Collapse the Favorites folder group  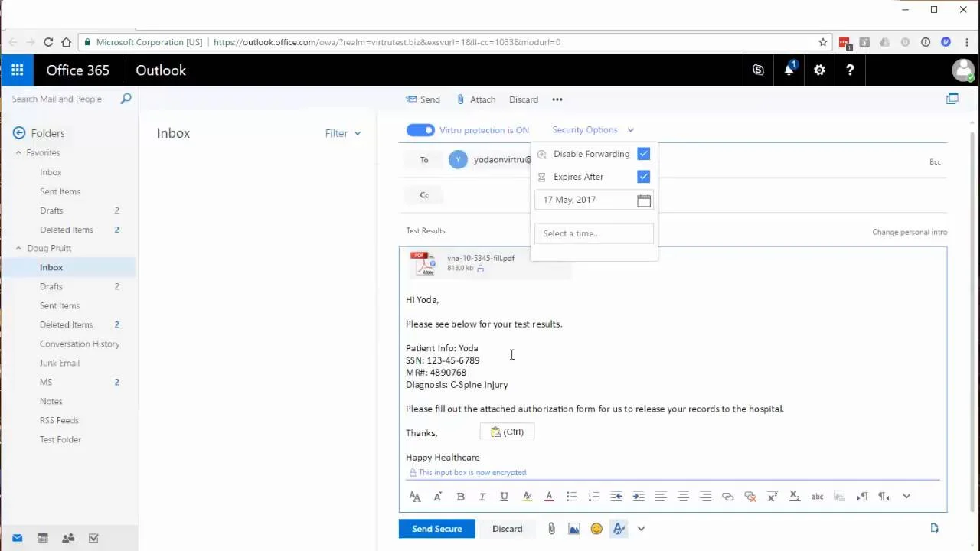(19, 152)
